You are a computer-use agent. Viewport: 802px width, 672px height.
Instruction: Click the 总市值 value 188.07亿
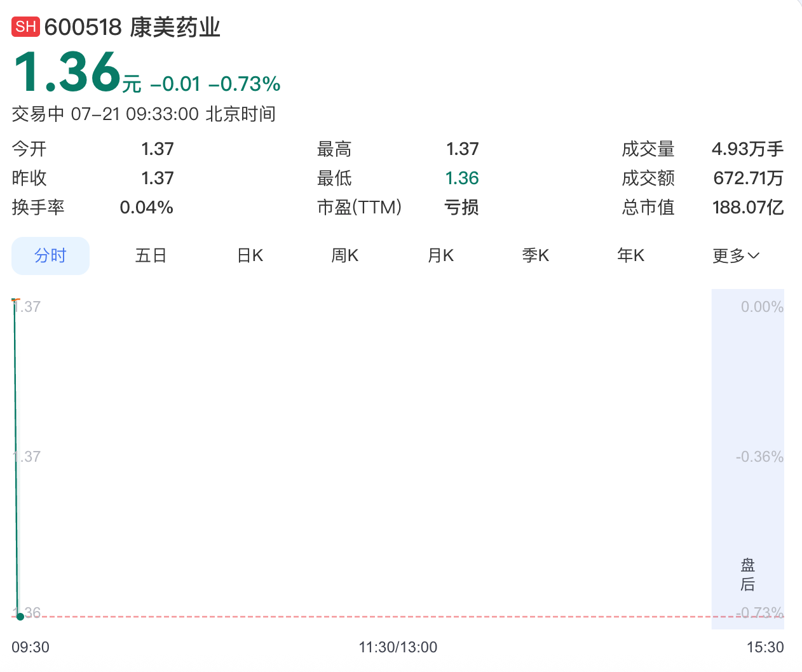[x=748, y=208]
